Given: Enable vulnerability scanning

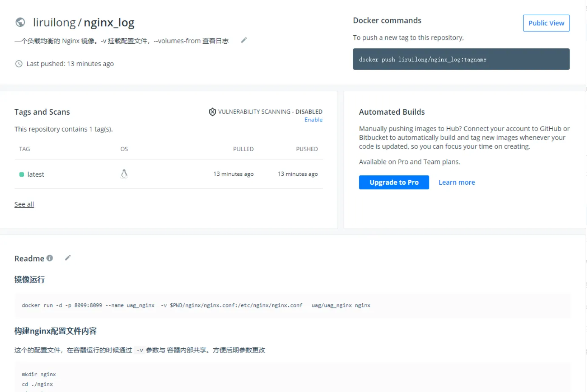Looking at the screenshot, I should tap(313, 120).
